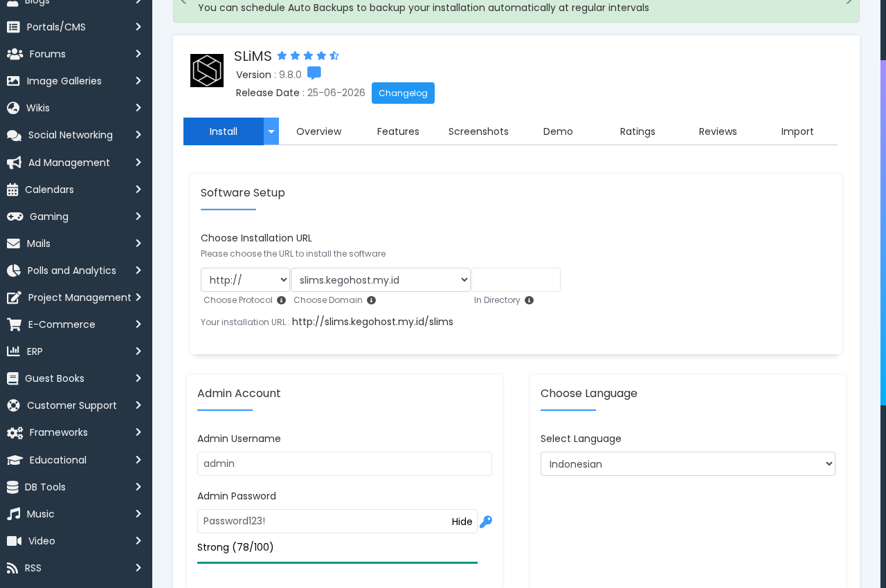Click the In Directory input field
Viewport: 886px width, 588px height.
tap(516, 280)
